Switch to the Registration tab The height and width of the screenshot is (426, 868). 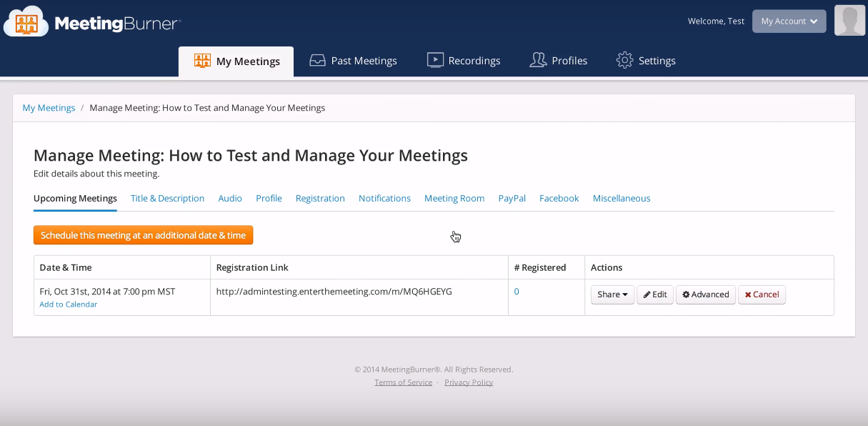pos(320,199)
